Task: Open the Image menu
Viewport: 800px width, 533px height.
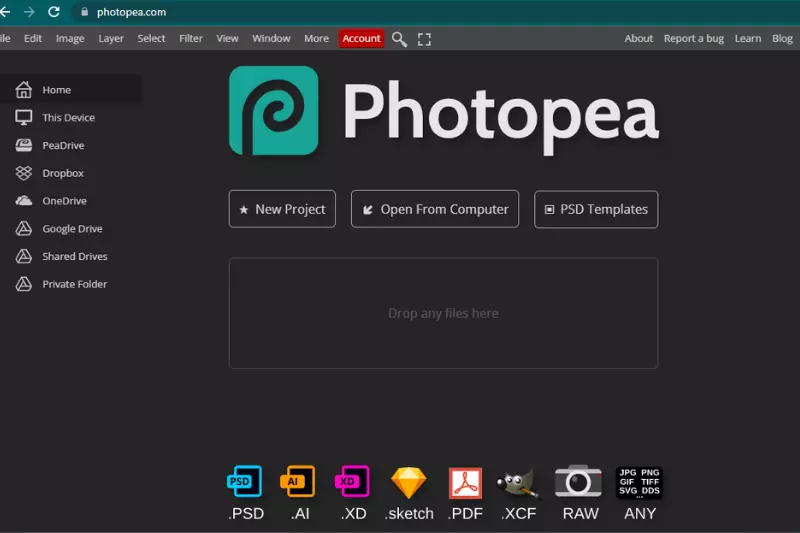Action: coord(70,38)
